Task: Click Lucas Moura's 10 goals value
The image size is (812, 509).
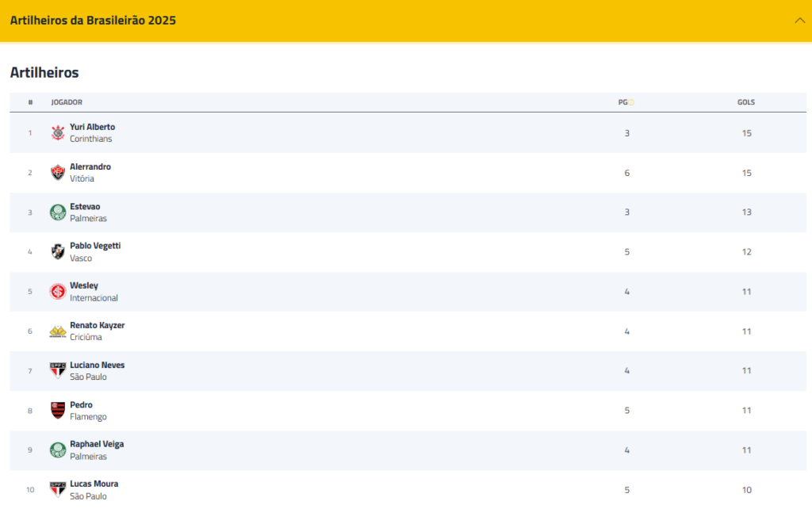Action: point(746,490)
